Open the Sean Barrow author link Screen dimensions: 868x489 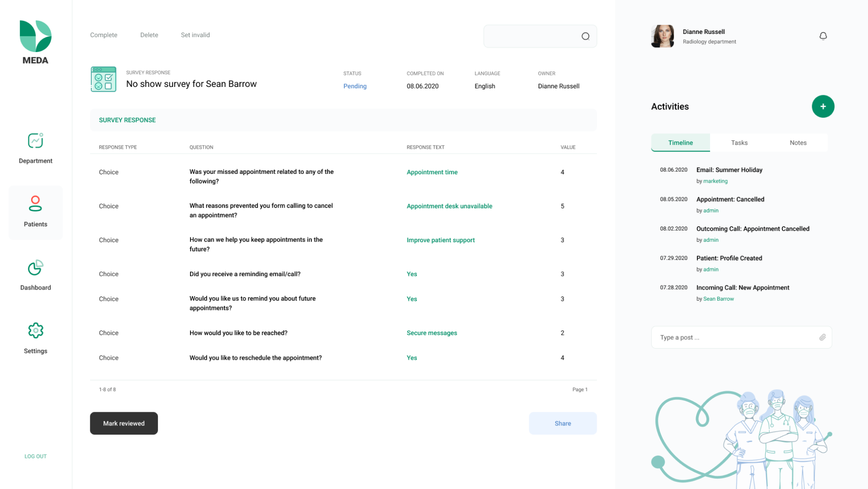point(718,299)
